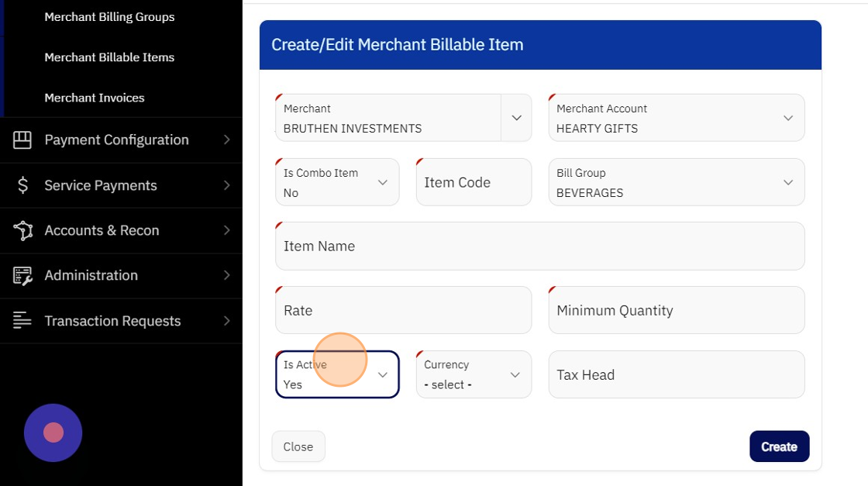Click the Accounts & Recon icon
Screen dimensions: 868x486
click(x=22, y=230)
